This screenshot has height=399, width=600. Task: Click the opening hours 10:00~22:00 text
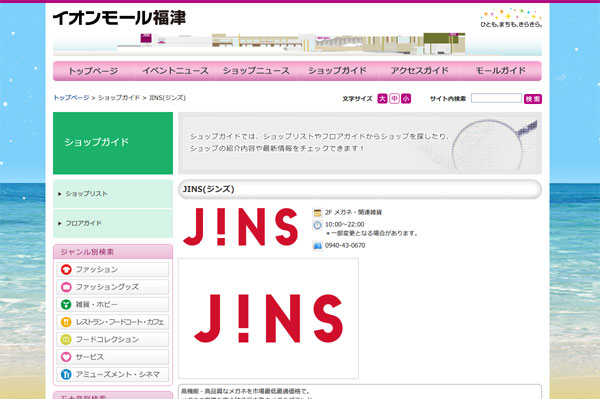(344, 225)
